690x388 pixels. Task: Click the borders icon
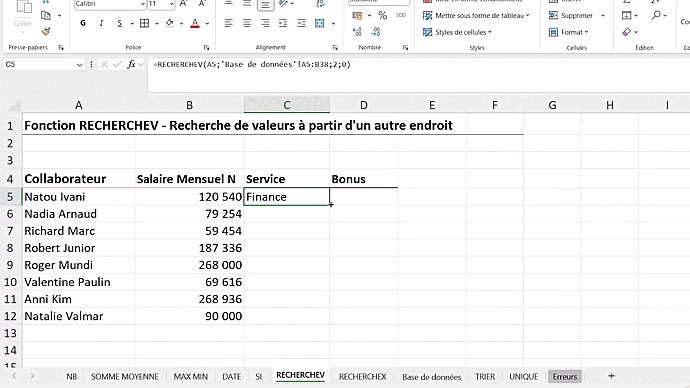coord(144,23)
